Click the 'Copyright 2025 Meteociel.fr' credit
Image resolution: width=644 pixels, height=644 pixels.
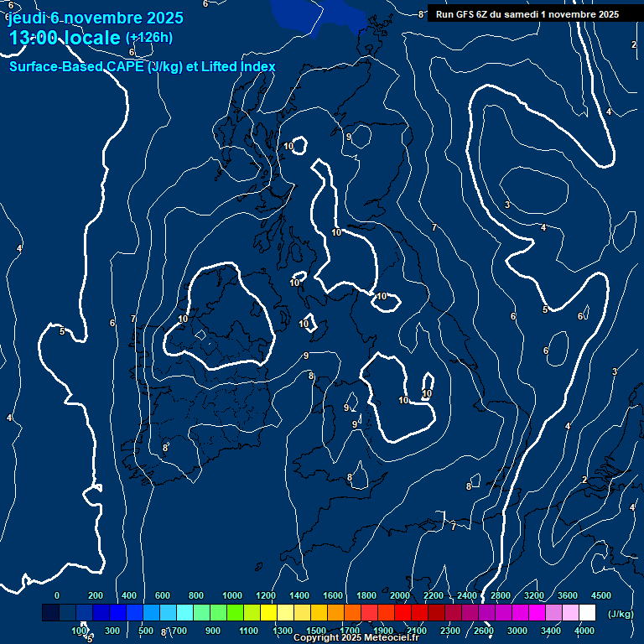pyautogui.click(x=356, y=637)
